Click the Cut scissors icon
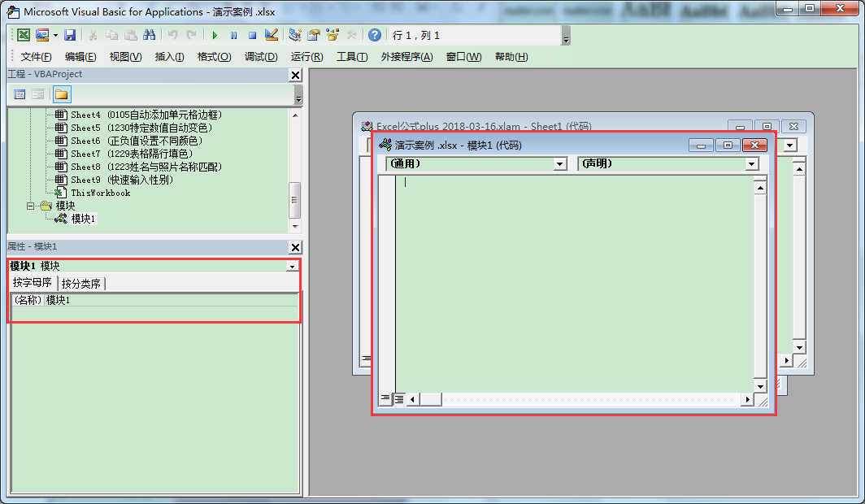 93,35
